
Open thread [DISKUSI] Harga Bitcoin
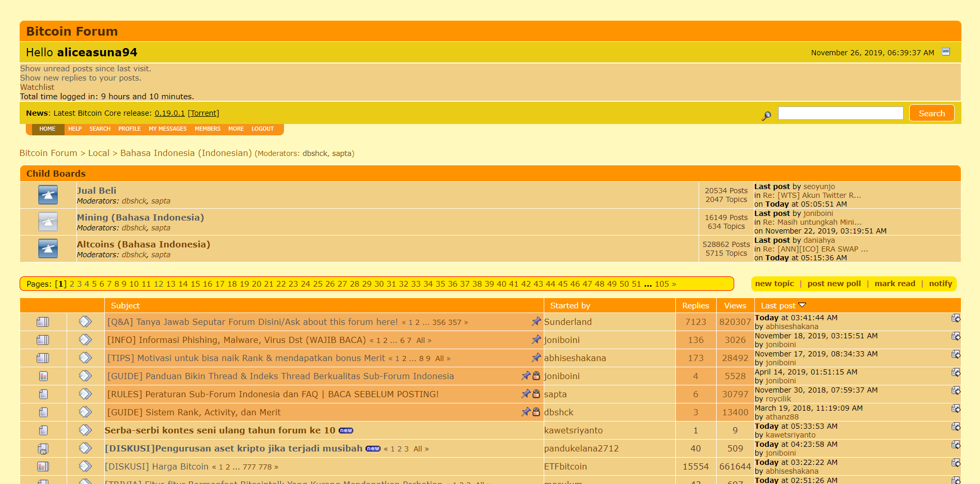click(x=156, y=466)
